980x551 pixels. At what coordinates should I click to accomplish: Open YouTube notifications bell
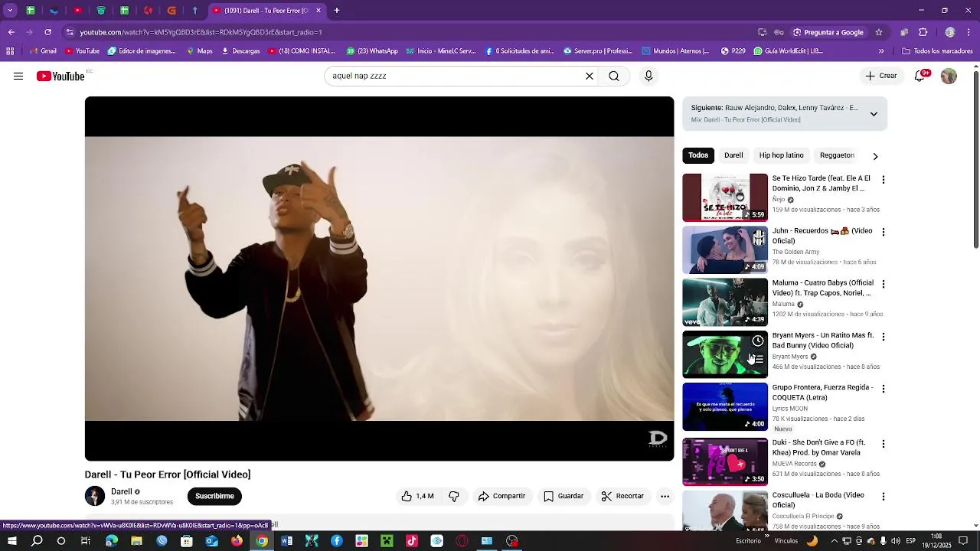[922, 76]
